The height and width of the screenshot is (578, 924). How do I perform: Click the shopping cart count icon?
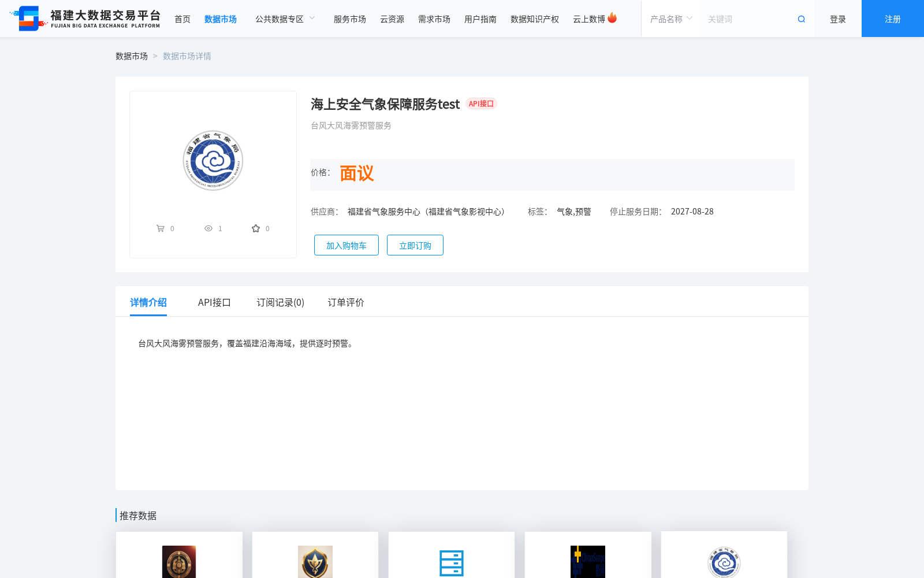(x=161, y=228)
